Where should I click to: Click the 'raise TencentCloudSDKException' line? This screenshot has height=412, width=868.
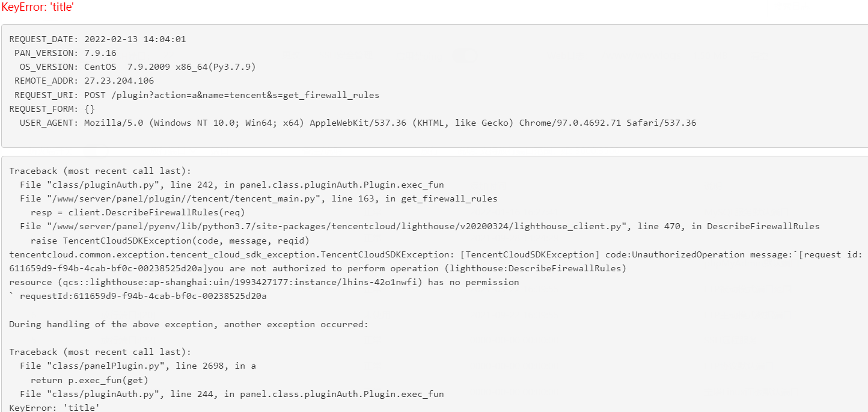coord(170,241)
